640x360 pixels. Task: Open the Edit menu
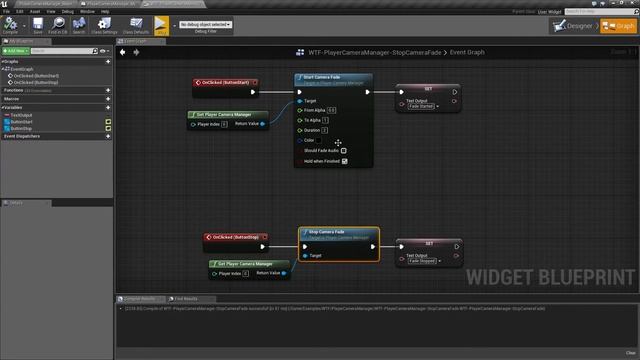20,11
